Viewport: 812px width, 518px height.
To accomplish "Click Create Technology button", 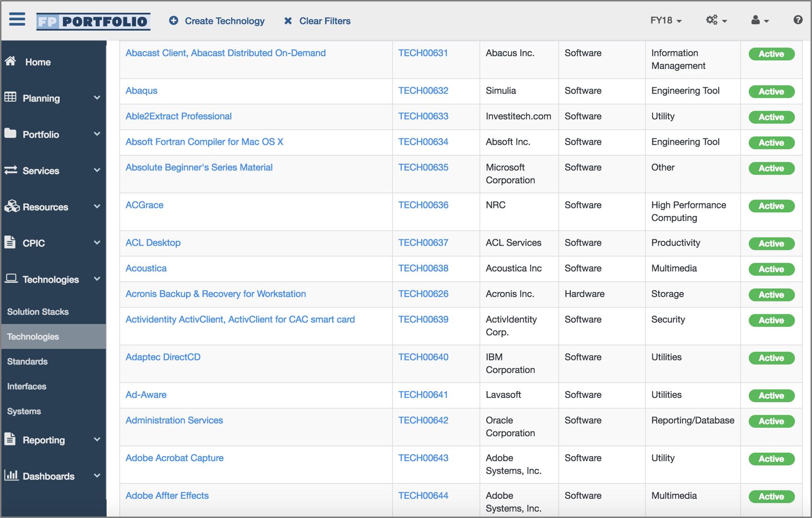I will (217, 21).
